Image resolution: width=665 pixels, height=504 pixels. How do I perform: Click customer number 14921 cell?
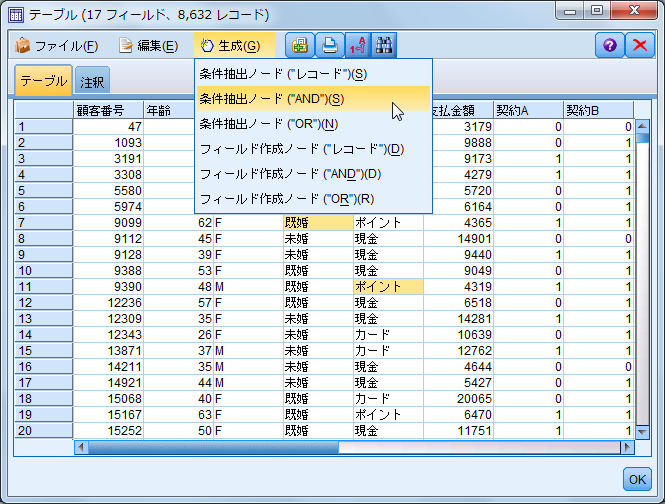(x=109, y=383)
